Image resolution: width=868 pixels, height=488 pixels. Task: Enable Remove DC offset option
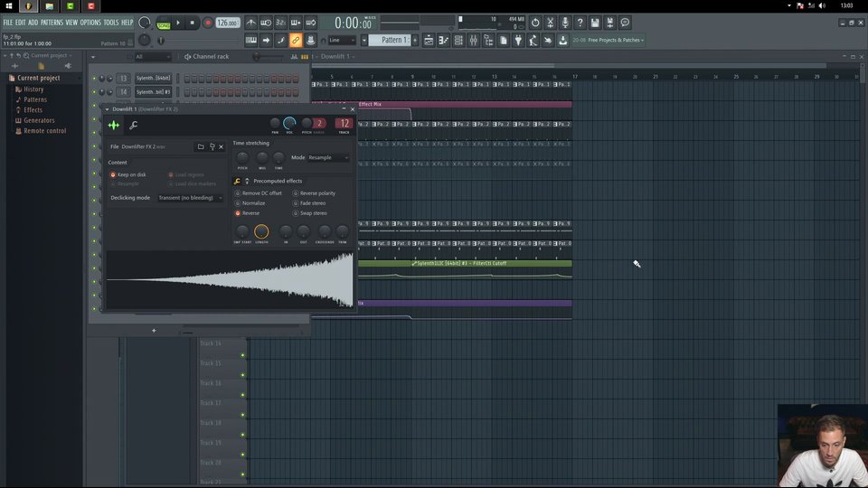click(258, 193)
